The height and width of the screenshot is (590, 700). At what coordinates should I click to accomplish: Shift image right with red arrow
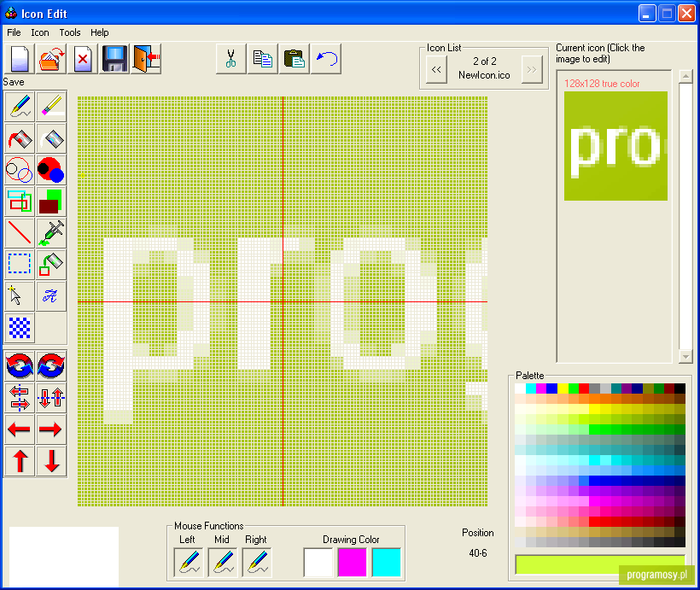[51, 429]
